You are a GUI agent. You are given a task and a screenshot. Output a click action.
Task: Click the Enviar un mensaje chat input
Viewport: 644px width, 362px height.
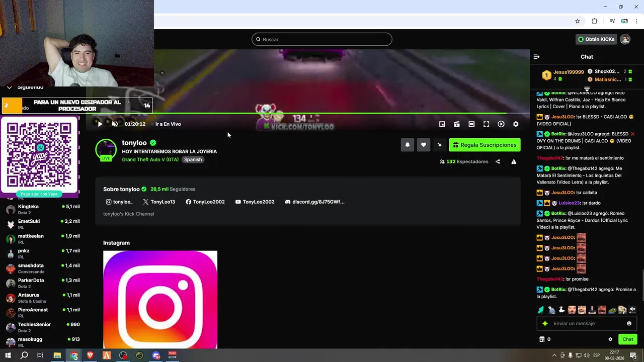pyautogui.click(x=587, y=323)
